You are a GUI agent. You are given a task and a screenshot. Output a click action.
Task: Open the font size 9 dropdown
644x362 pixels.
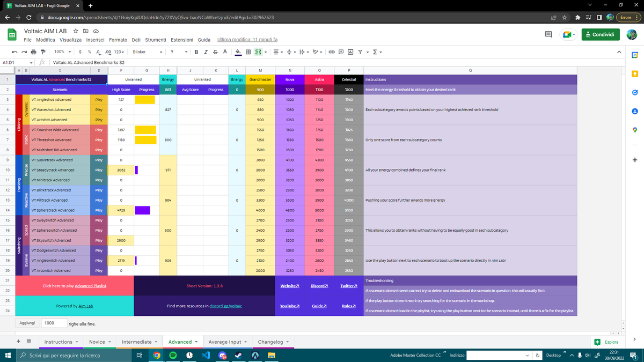tap(178, 51)
